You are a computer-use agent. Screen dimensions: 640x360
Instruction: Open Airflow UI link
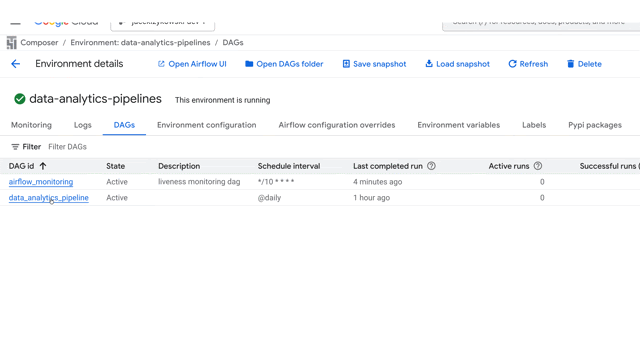click(x=192, y=64)
